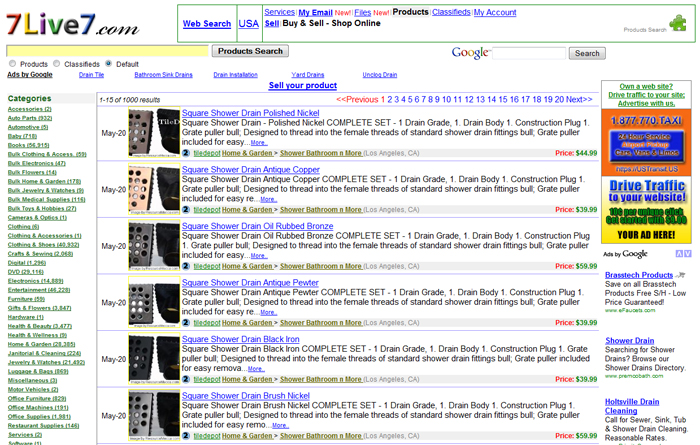The height and width of the screenshot is (445, 700).
Task: Open Drain Tile ad link
Action: click(92, 75)
